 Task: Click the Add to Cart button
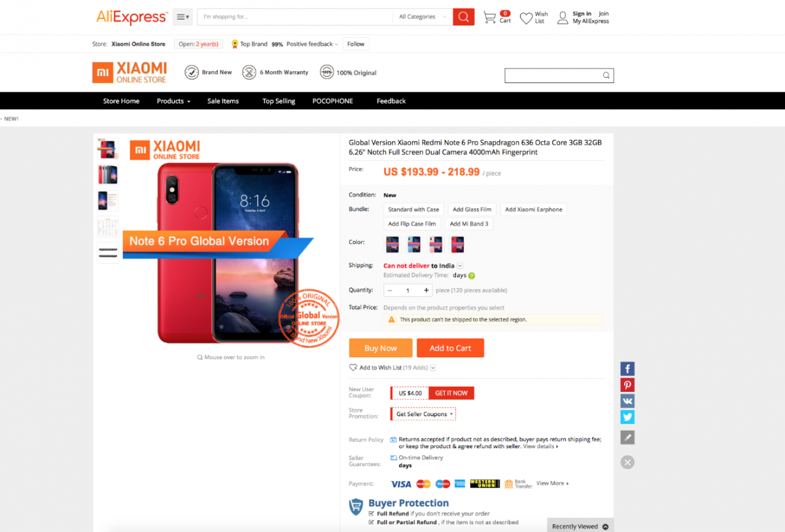[x=450, y=348]
